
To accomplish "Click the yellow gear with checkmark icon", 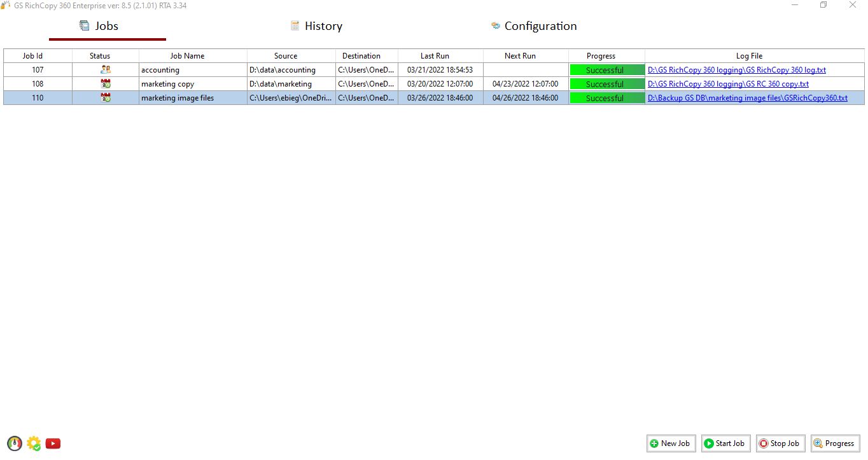I will point(34,443).
